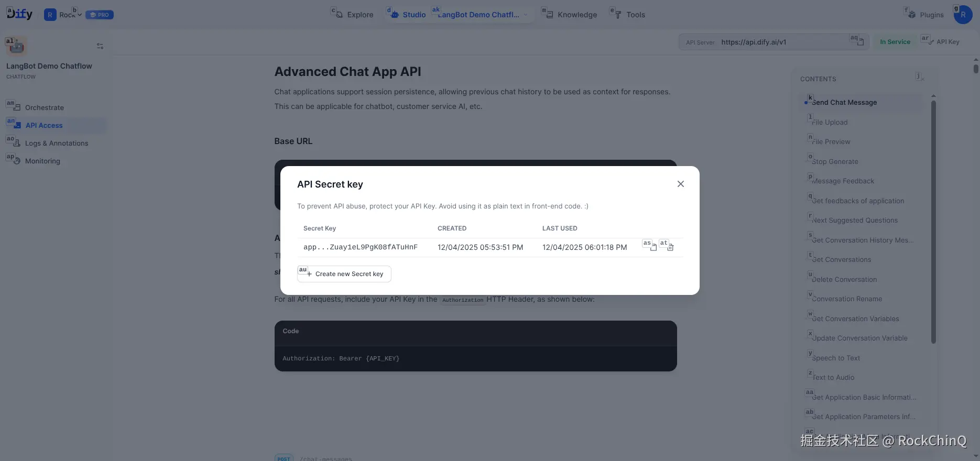
Task: Jump to File Upload in contents
Action: [x=830, y=122]
